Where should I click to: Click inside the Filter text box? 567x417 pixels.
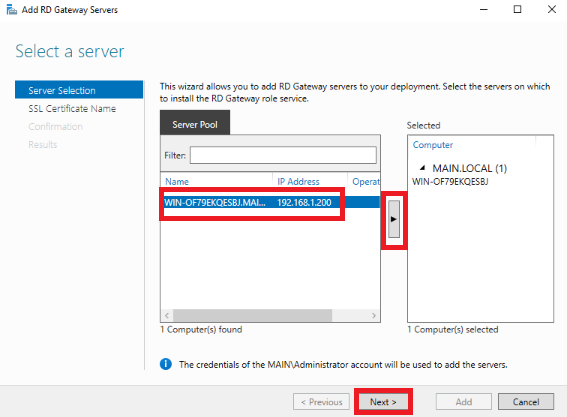pyautogui.click(x=283, y=155)
